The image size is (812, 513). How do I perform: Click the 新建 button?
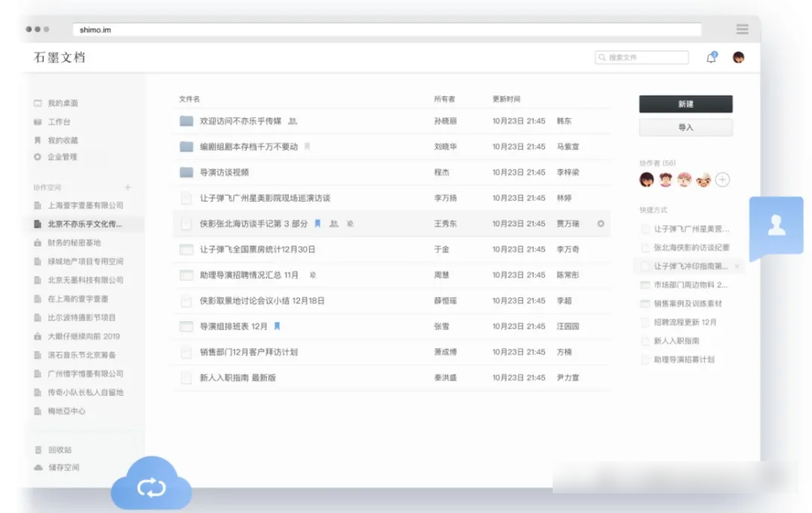[x=686, y=104]
